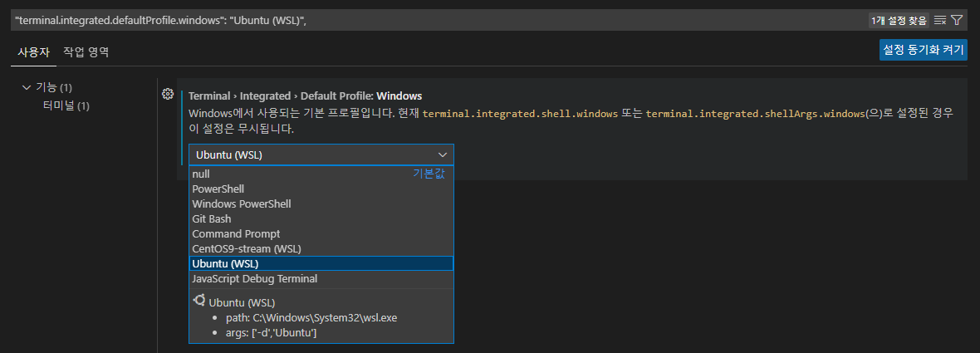The width and height of the screenshot is (980, 353).
Task: Click the clear settings search input icon
Action: pyautogui.click(x=939, y=20)
